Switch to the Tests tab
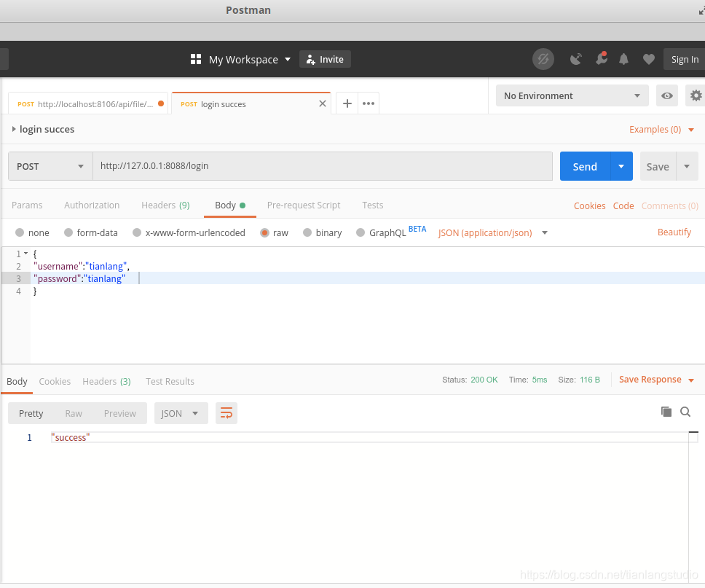705x588 pixels. pos(373,205)
